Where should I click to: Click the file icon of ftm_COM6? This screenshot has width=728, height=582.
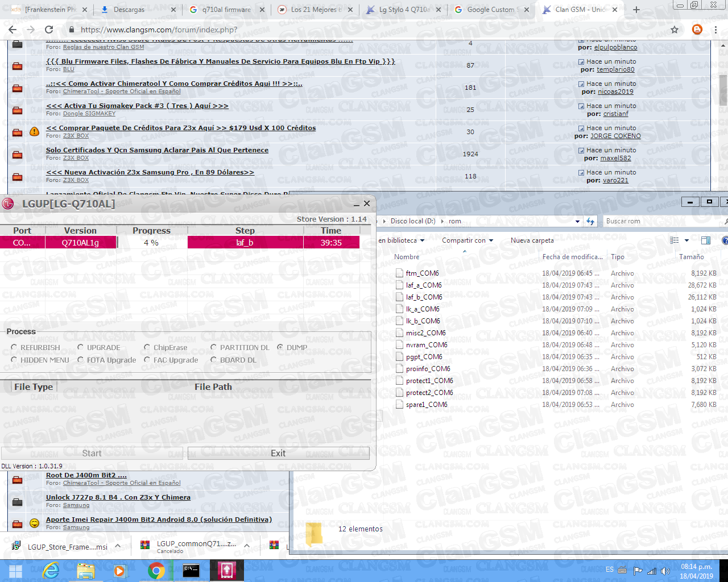(x=399, y=273)
